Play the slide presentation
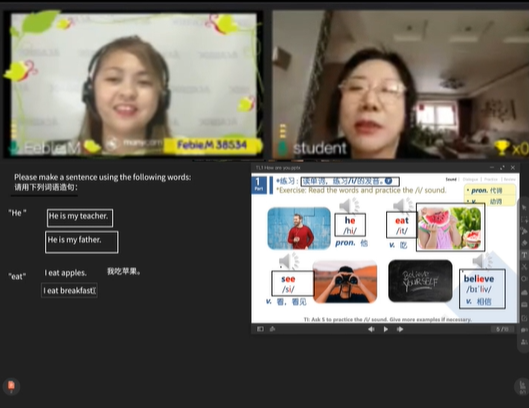The height and width of the screenshot is (408, 529). (x=386, y=329)
